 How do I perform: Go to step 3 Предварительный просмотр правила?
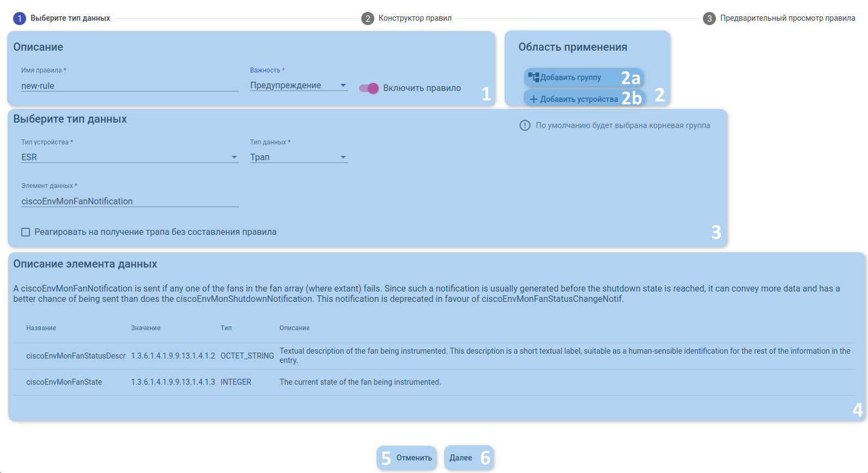click(779, 19)
